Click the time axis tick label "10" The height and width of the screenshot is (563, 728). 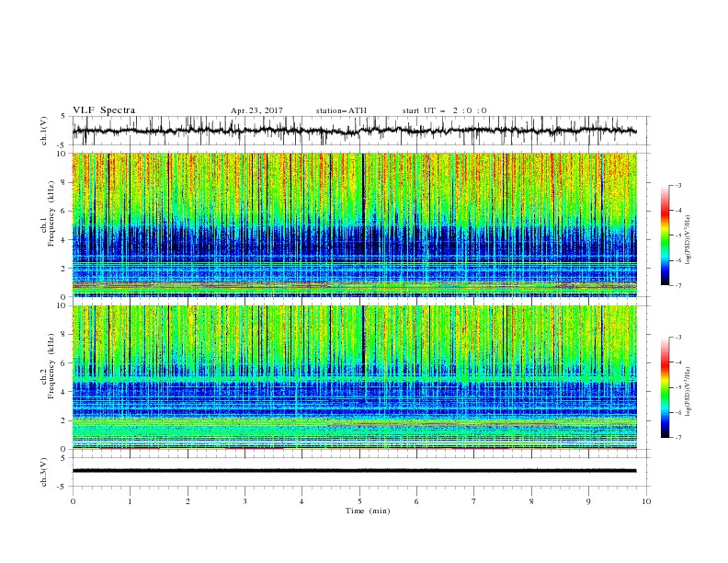click(x=646, y=501)
